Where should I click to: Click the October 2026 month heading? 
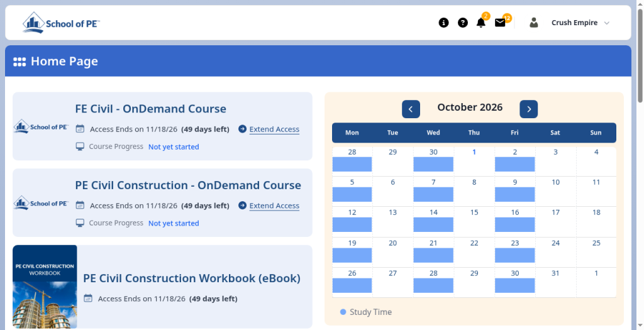click(470, 107)
